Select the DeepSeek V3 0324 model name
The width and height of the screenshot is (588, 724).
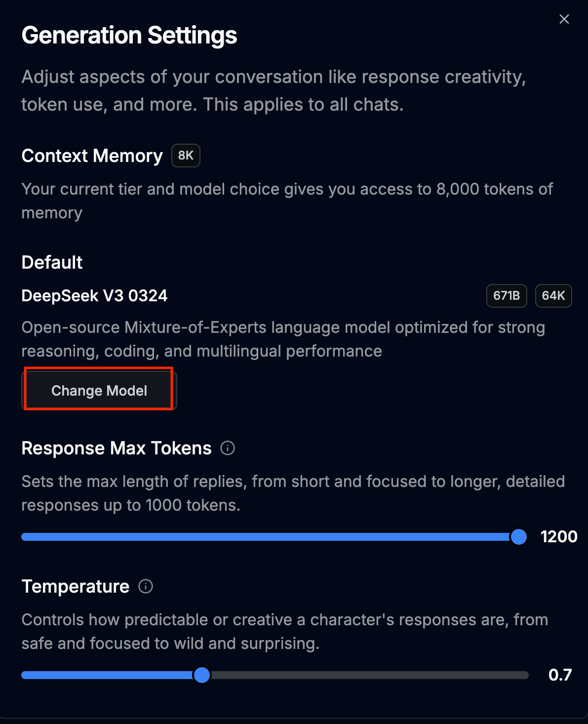click(x=94, y=296)
